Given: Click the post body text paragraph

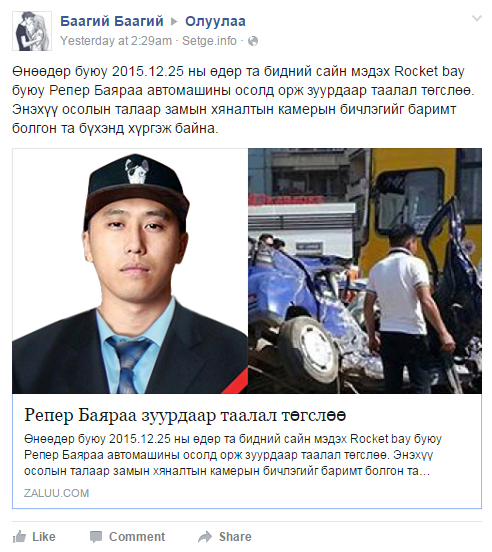Looking at the screenshot, I should pos(243,100).
